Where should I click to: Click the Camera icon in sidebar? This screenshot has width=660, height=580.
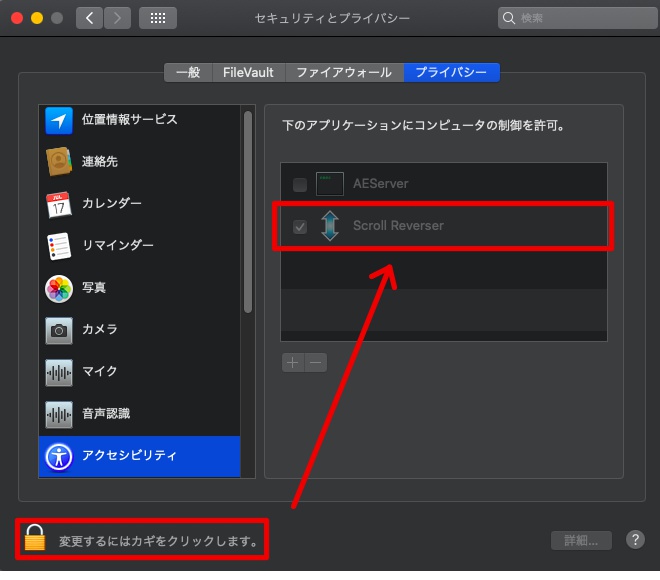[x=59, y=330]
